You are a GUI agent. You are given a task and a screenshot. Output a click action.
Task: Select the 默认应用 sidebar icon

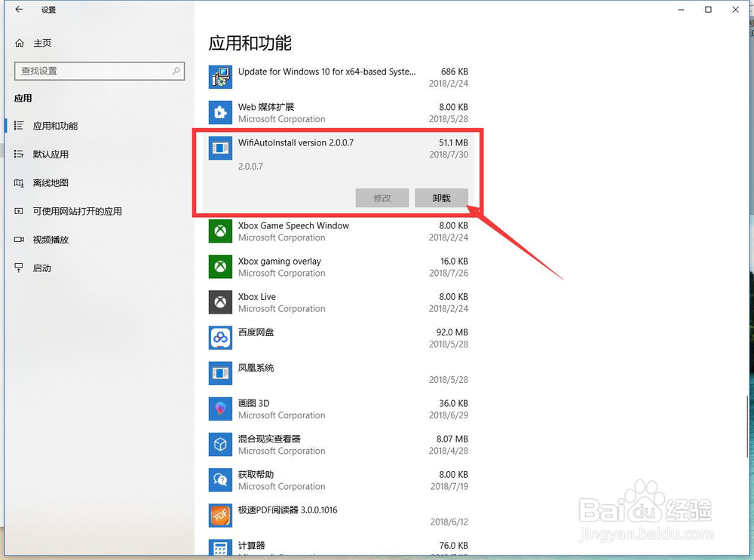[x=19, y=154]
